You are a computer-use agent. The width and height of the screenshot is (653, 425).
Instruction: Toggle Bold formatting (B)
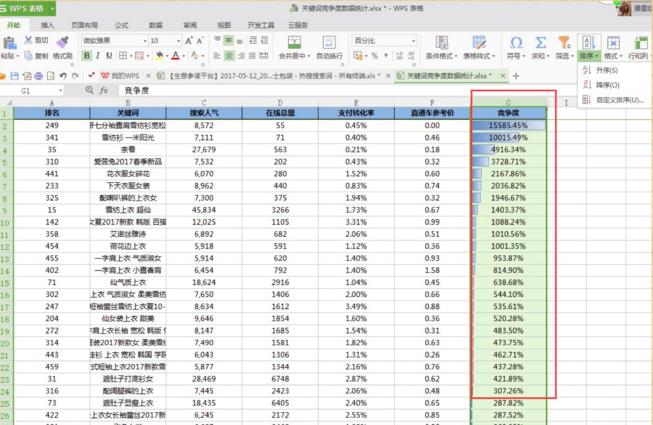coord(87,55)
